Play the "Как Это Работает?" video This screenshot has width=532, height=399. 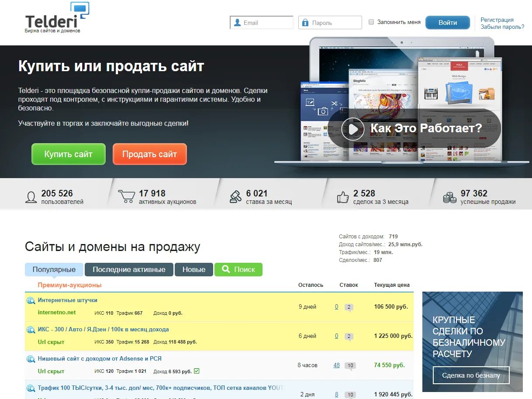click(352, 129)
